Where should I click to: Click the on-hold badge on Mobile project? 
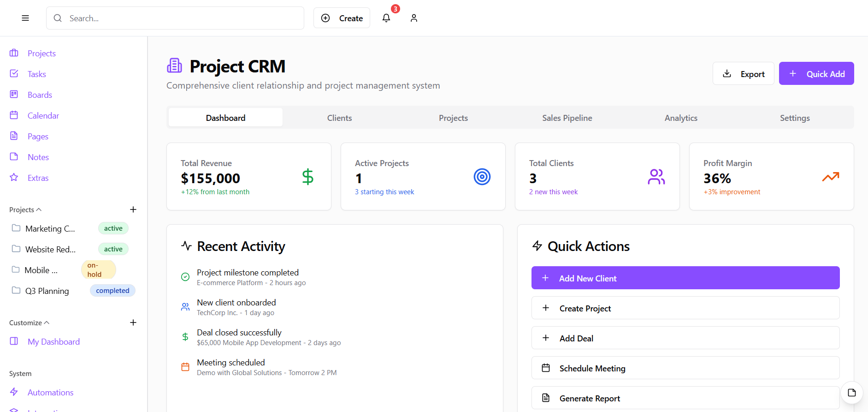click(x=99, y=269)
